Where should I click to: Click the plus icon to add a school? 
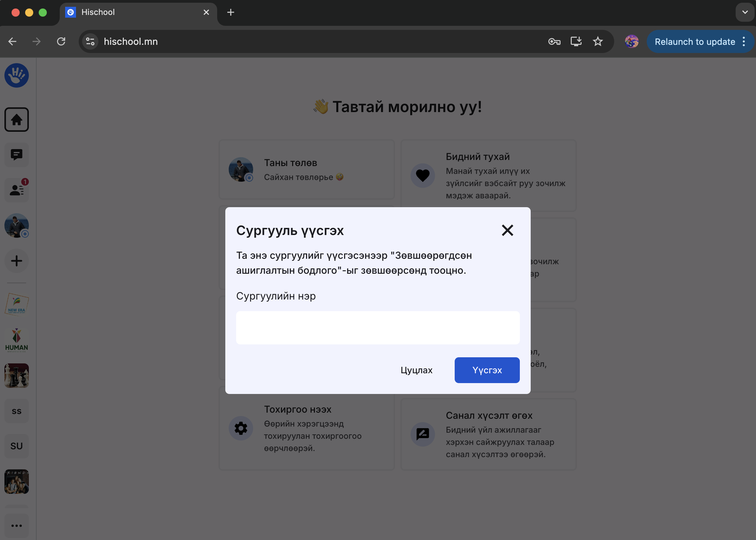[16, 261]
